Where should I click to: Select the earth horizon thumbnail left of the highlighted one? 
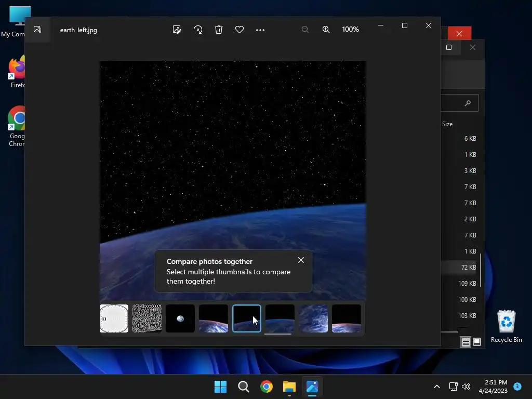[x=214, y=318]
